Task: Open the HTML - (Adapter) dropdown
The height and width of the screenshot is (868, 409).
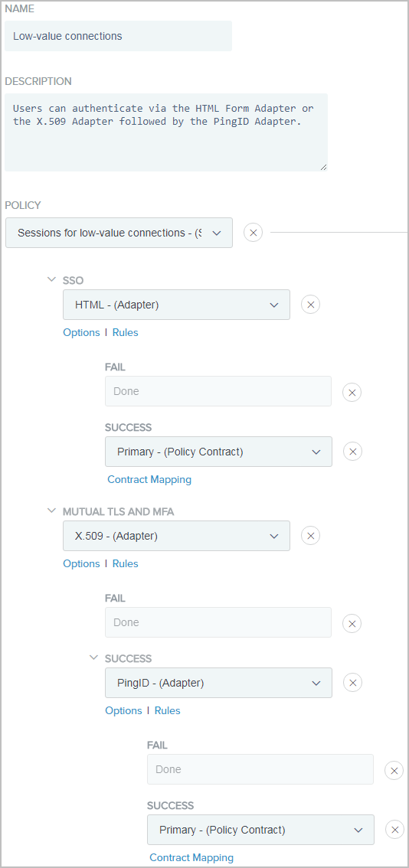Action: tap(176, 305)
